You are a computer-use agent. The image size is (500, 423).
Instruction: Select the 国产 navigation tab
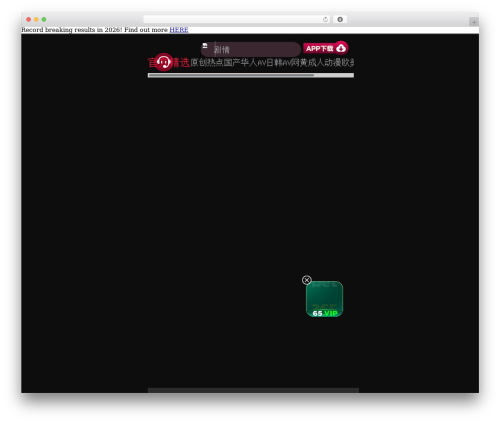pyautogui.click(x=232, y=62)
